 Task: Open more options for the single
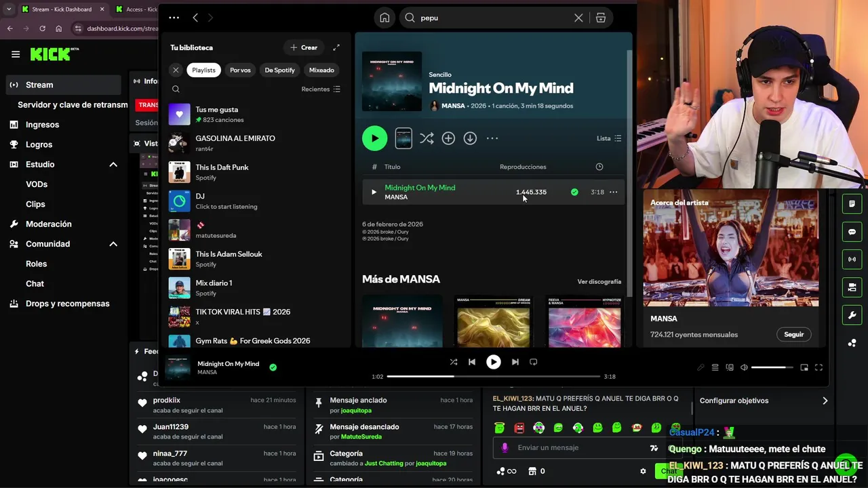(x=492, y=138)
